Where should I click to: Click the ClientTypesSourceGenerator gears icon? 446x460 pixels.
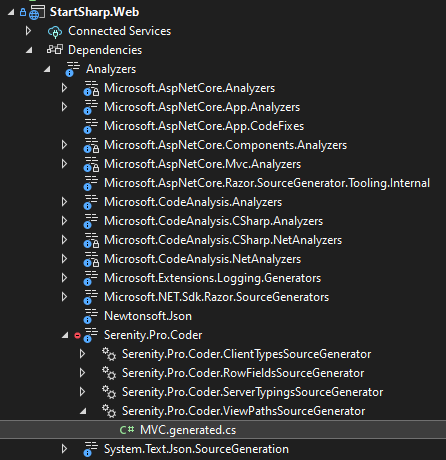(109, 354)
